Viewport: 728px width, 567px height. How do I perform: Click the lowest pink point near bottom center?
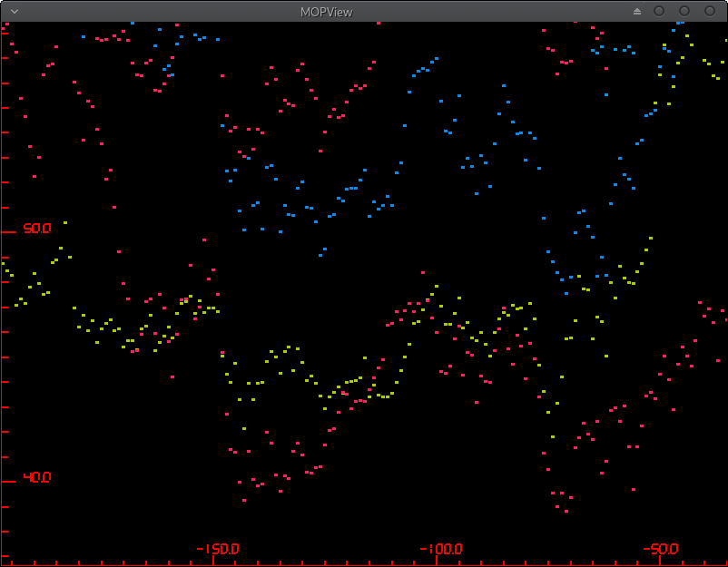point(242,500)
